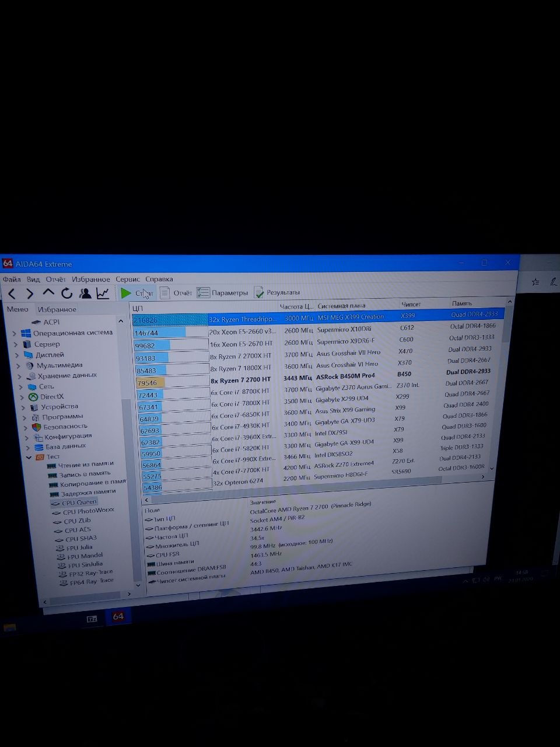Start the benchmark with green play button

[x=126, y=292]
